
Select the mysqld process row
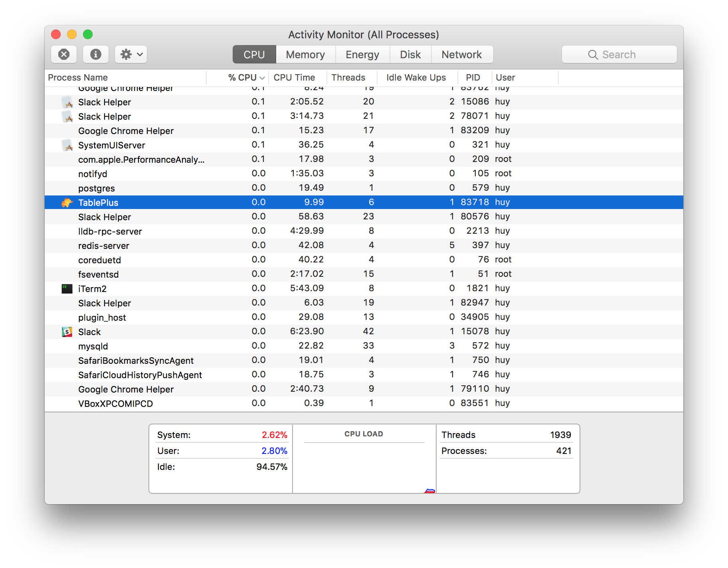point(239,345)
